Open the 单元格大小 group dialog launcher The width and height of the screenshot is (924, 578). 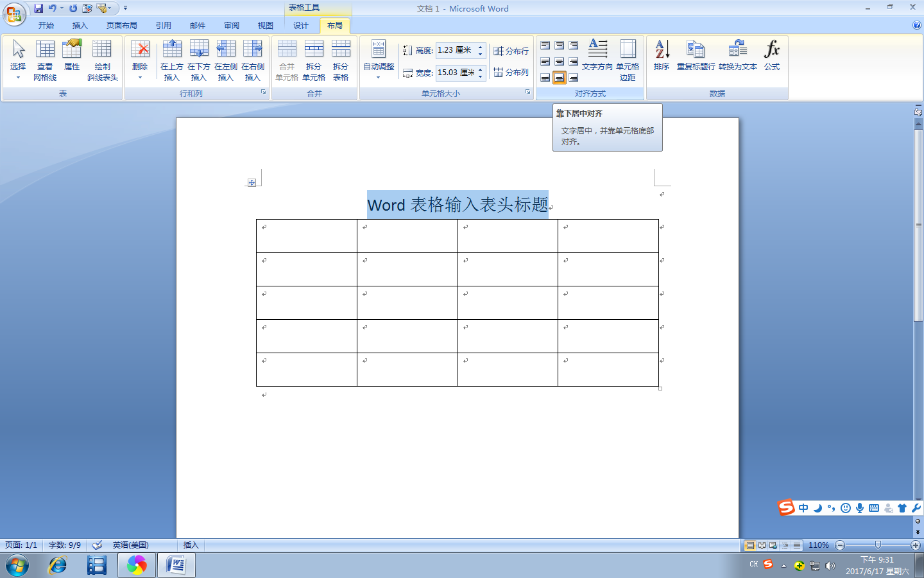528,92
